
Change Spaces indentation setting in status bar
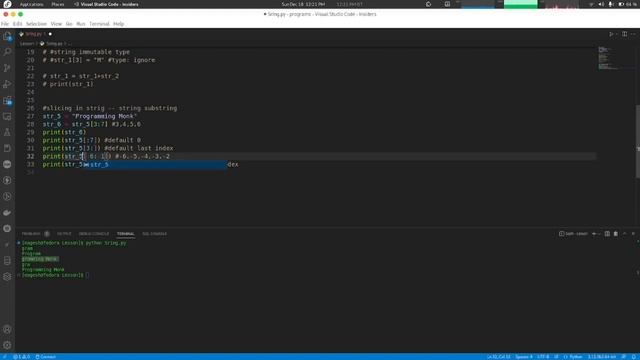point(524,357)
